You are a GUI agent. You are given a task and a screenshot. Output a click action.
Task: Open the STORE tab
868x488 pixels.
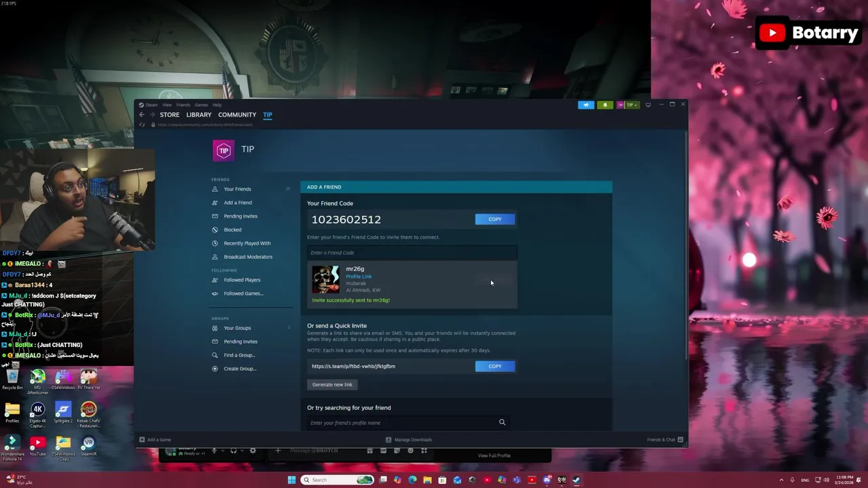click(x=170, y=115)
